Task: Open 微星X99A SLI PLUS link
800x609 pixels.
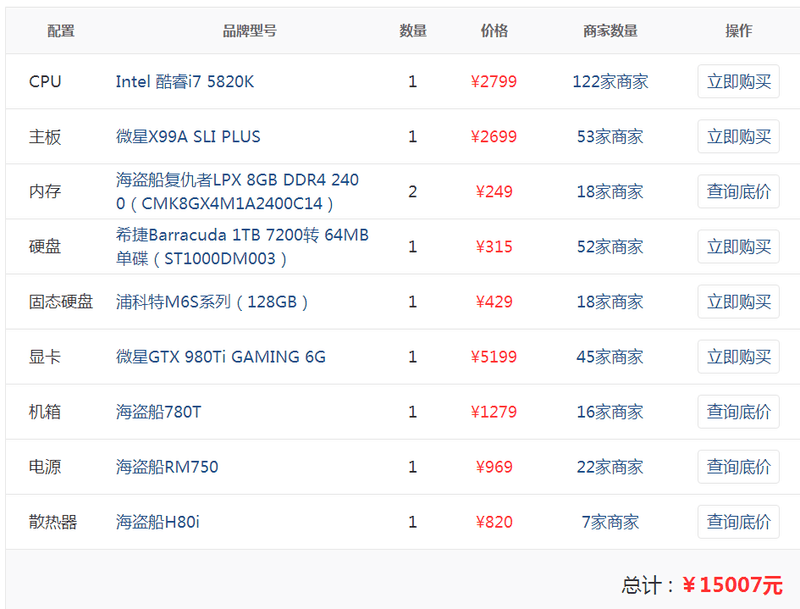Action: [188, 137]
